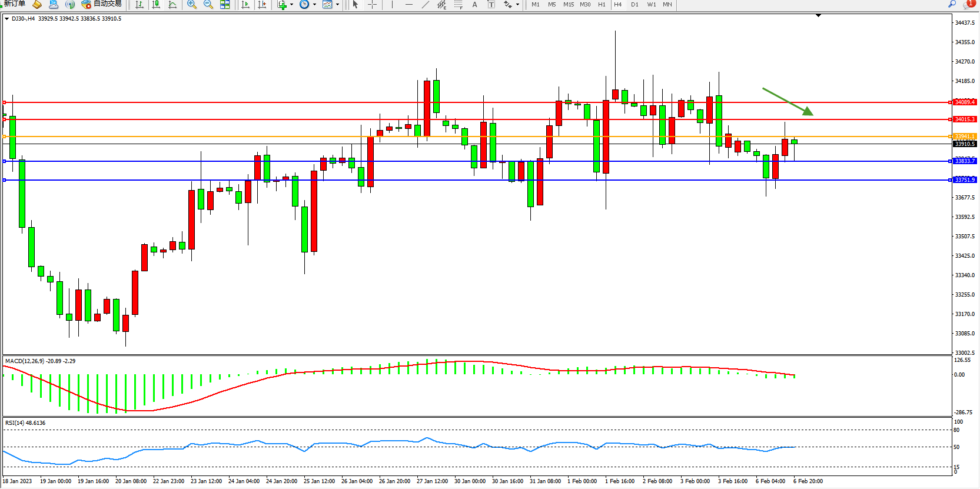This screenshot has height=489, width=980.
Task: Toggle the chart shift button
Action: 262,4
